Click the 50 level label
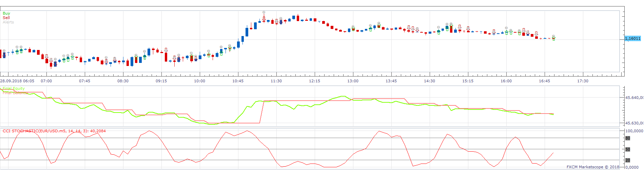644x170 pixels. tap(628, 149)
